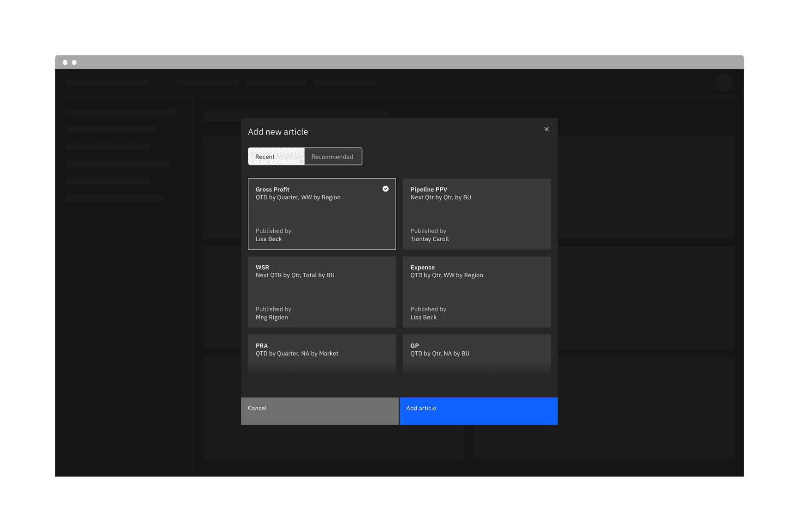Image resolution: width=799 pixels, height=532 pixels.
Task: Click the window control dots
Action: pyautogui.click(x=70, y=61)
